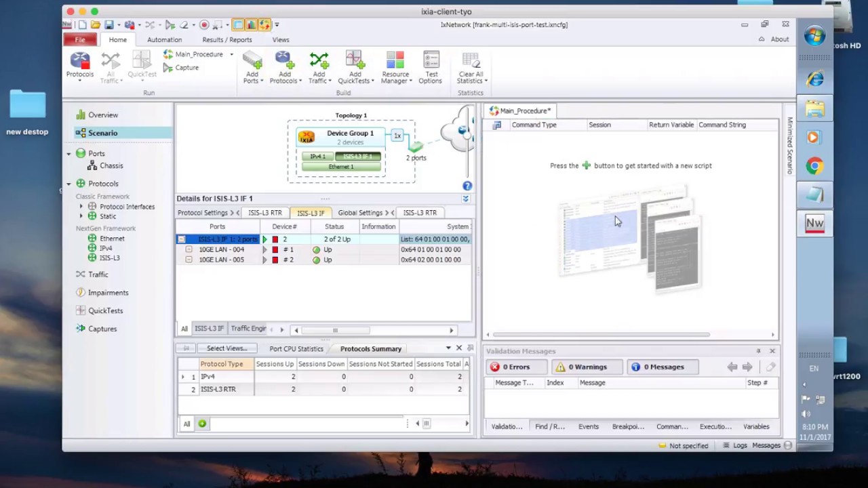Toggle the 0 Warnings filter

(x=587, y=367)
